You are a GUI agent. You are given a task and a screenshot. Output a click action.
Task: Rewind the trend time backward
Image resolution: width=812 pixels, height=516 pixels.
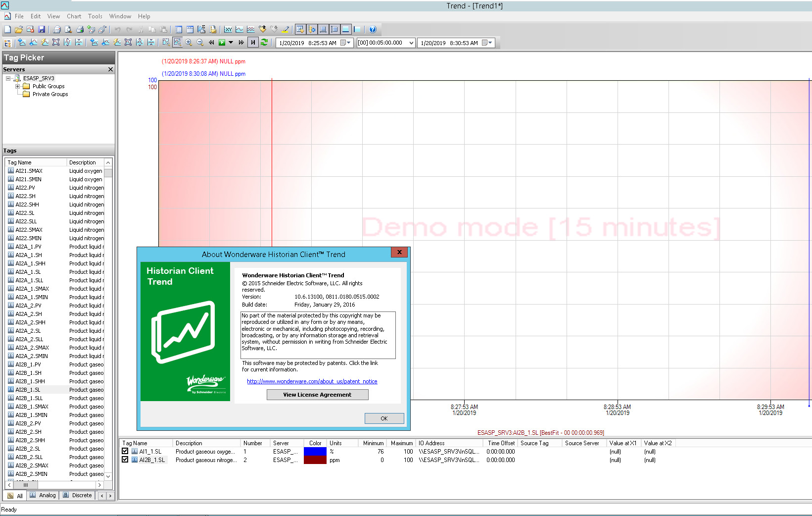pos(211,42)
